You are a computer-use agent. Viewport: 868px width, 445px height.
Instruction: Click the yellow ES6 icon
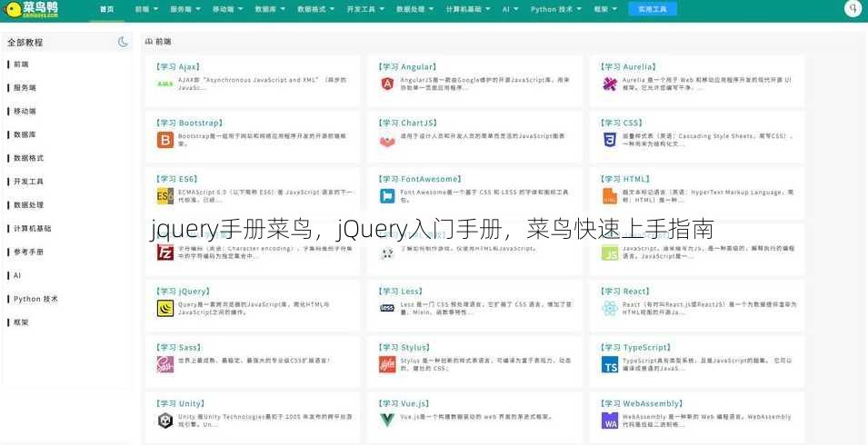click(x=165, y=196)
